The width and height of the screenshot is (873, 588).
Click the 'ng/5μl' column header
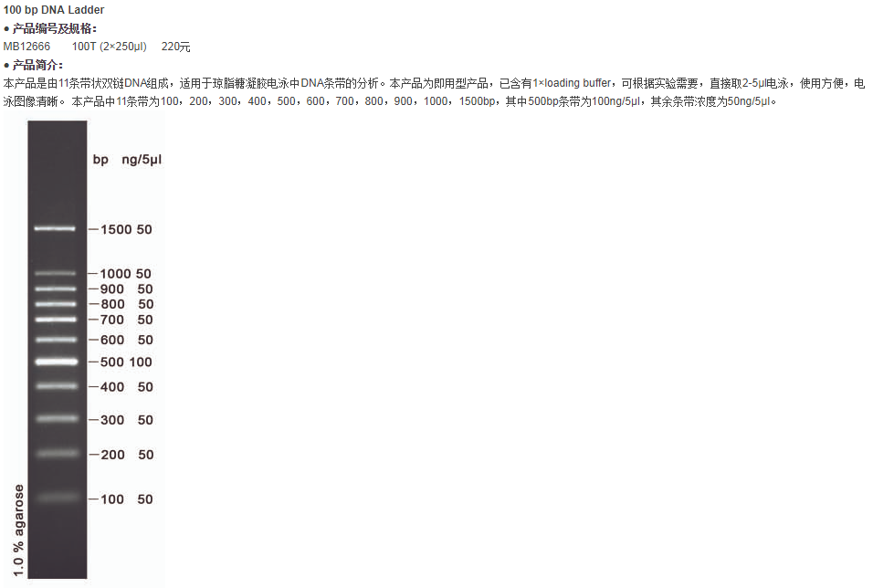(142, 160)
